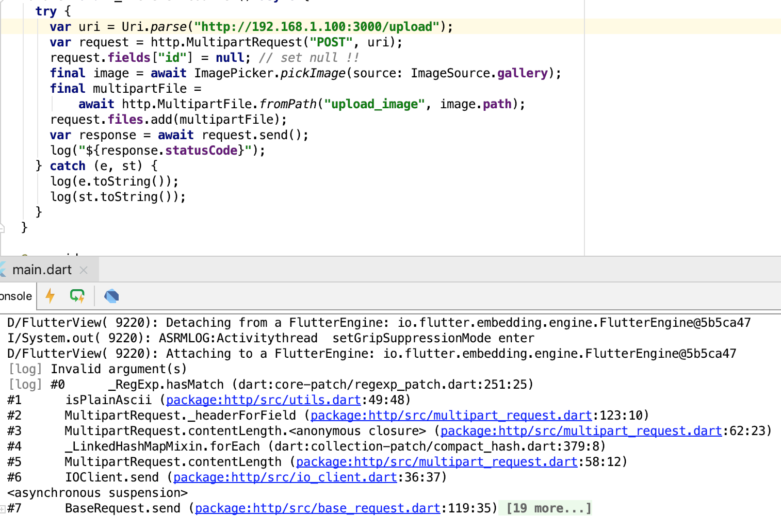This screenshot has height=532, width=781.
Task: Open Dart DevTools via the Dart logo icon
Action: (x=111, y=296)
